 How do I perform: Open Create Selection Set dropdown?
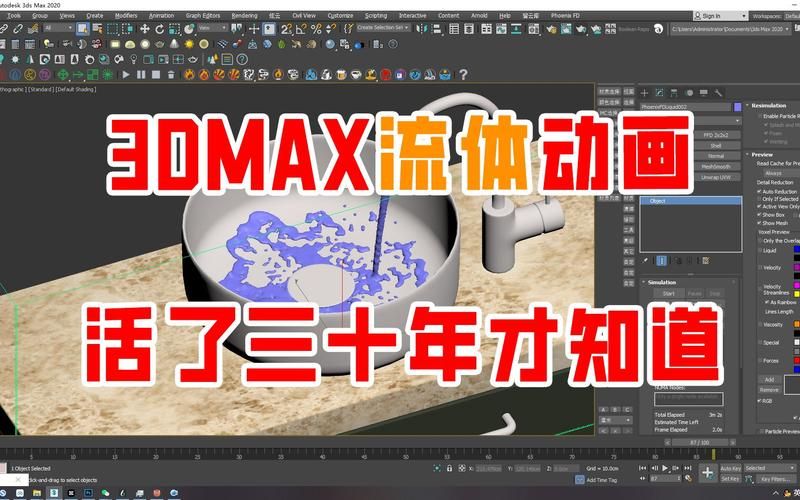click(383, 28)
